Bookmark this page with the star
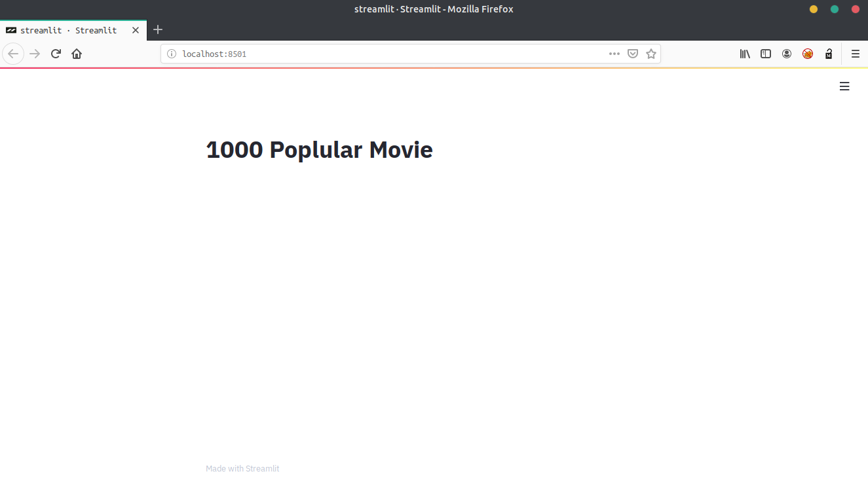This screenshot has width=868, height=480. 651,54
